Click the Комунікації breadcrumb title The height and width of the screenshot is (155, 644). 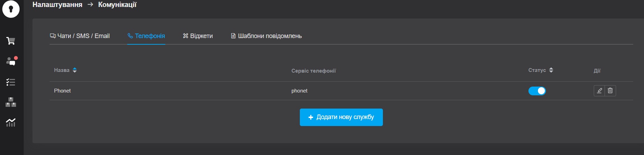click(x=117, y=5)
